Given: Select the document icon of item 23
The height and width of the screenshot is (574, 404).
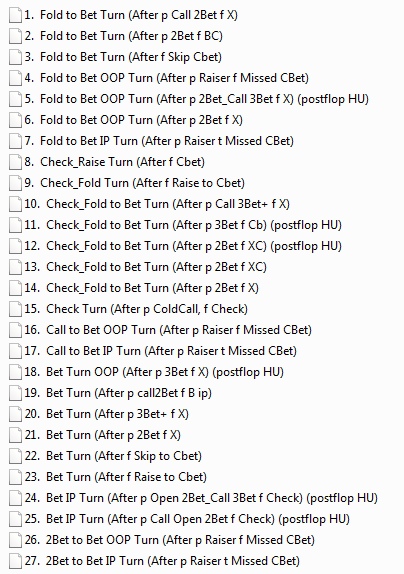Looking at the screenshot, I should (x=15, y=478).
